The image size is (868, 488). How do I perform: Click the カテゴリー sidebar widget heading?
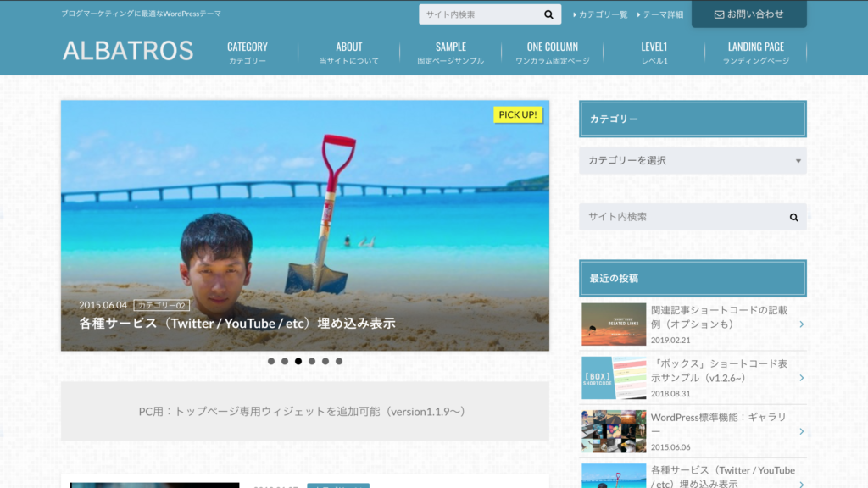click(693, 119)
